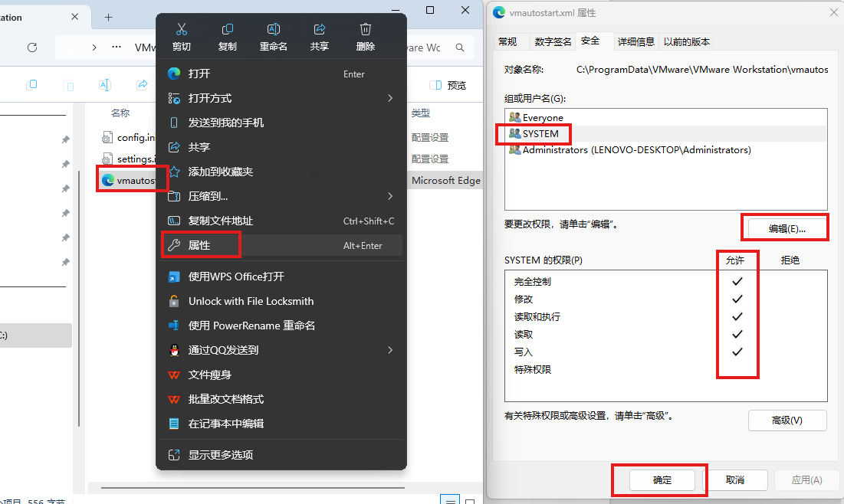Click the 编辑(E)... button
The height and width of the screenshot is (504, 844).
[x=787, y=228]
